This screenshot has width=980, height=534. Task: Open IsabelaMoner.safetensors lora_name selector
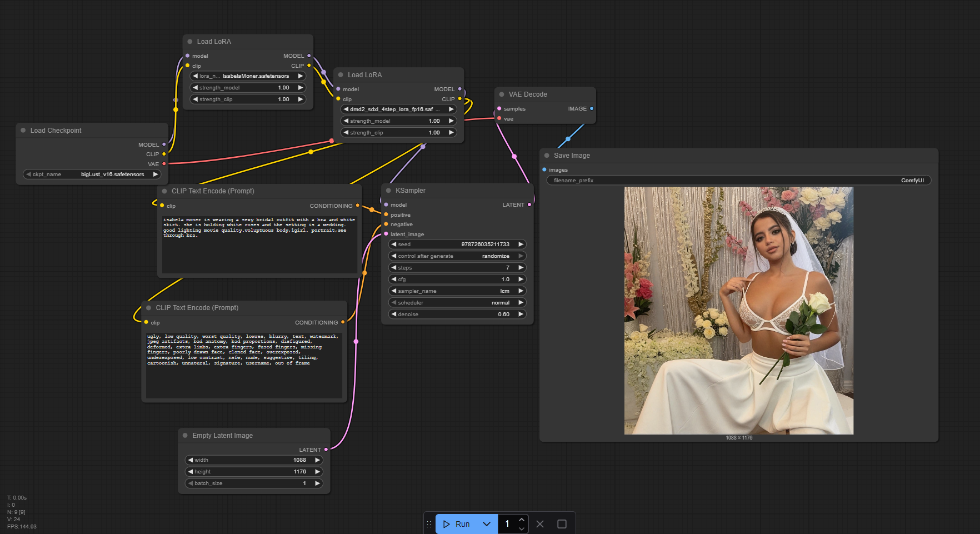[x=248, y=76]
